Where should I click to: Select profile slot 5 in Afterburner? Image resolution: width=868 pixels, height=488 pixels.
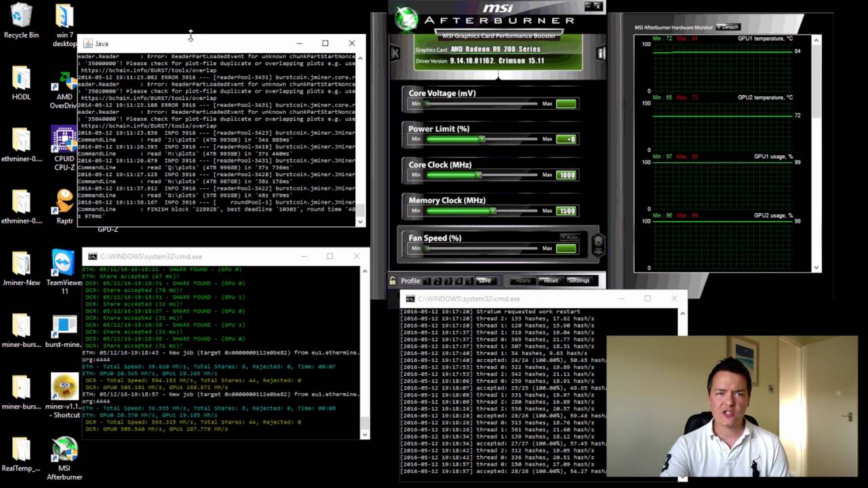(469, 281)
